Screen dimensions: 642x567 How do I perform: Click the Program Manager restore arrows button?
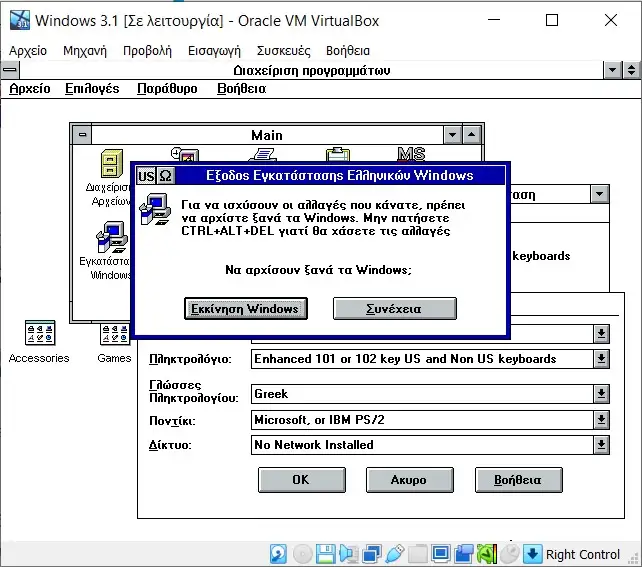point(631,70)
